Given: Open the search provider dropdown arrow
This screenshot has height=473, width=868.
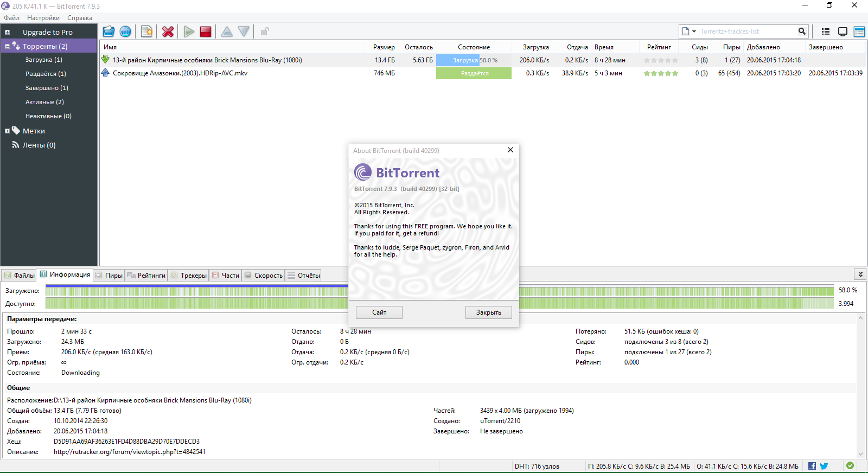Looking at the screenshot, I should tap(694, 31).
